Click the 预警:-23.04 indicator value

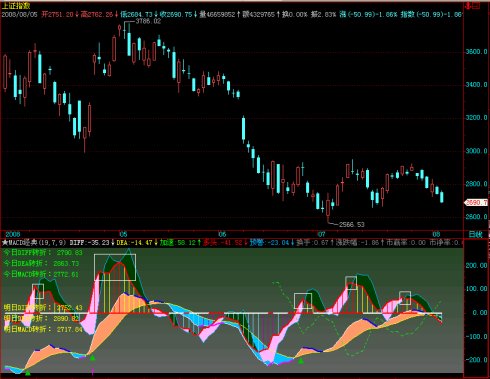pos(269,242)
